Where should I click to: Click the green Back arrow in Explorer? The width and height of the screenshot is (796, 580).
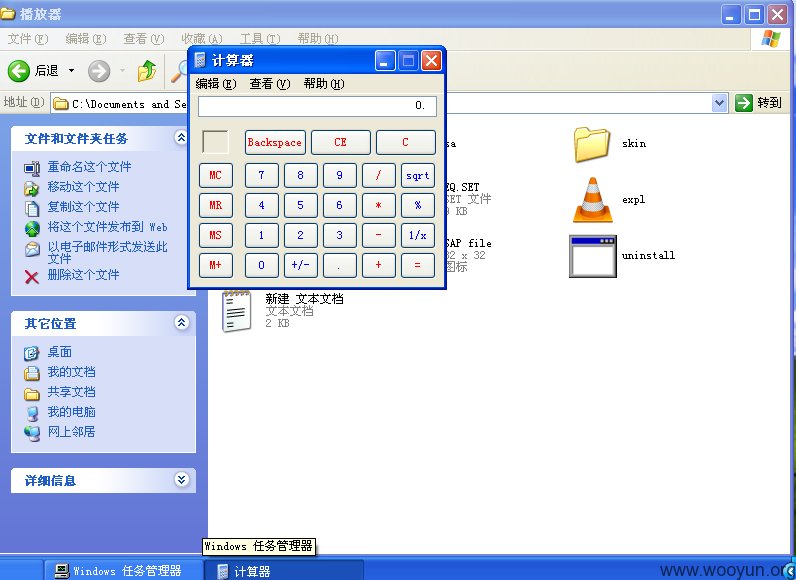19,71
